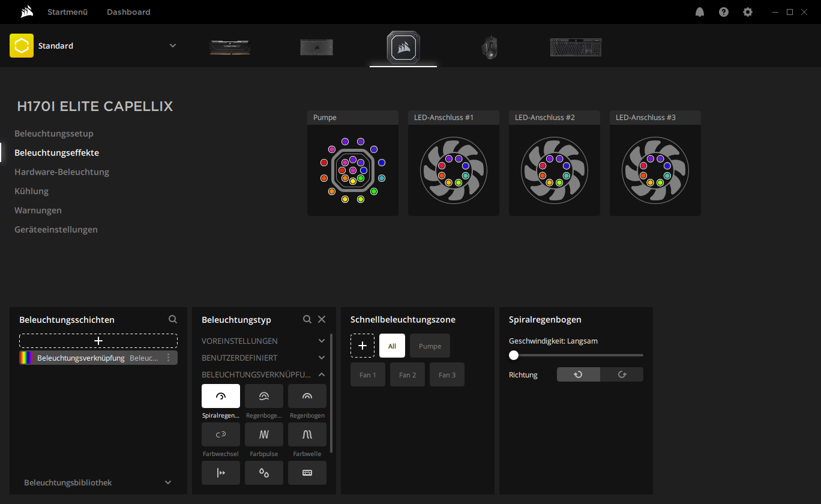Viewport: 821px width, 504px height.
Task: Open the Kühlung menu item
Action: click(x=31, y=191)
